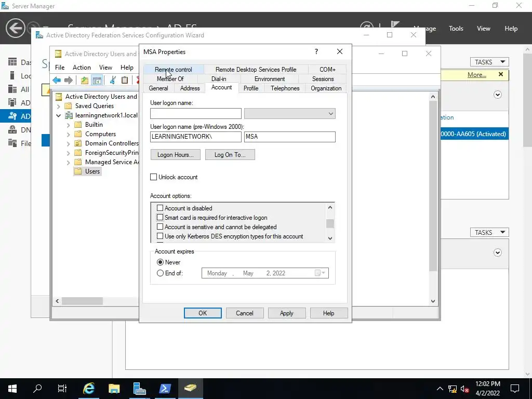This screenshot has width=532, height=399.
Task: Switch to the Member Of tab
Action: [x=170, y=79]
